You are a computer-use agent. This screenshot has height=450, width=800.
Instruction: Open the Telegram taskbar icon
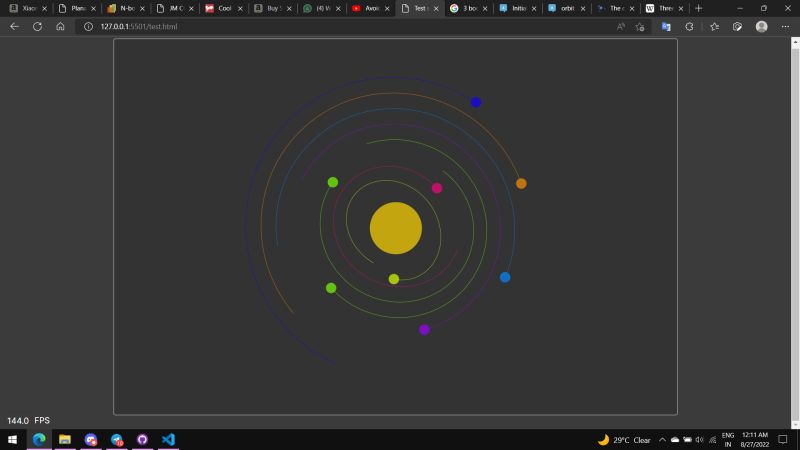(116, 439)
